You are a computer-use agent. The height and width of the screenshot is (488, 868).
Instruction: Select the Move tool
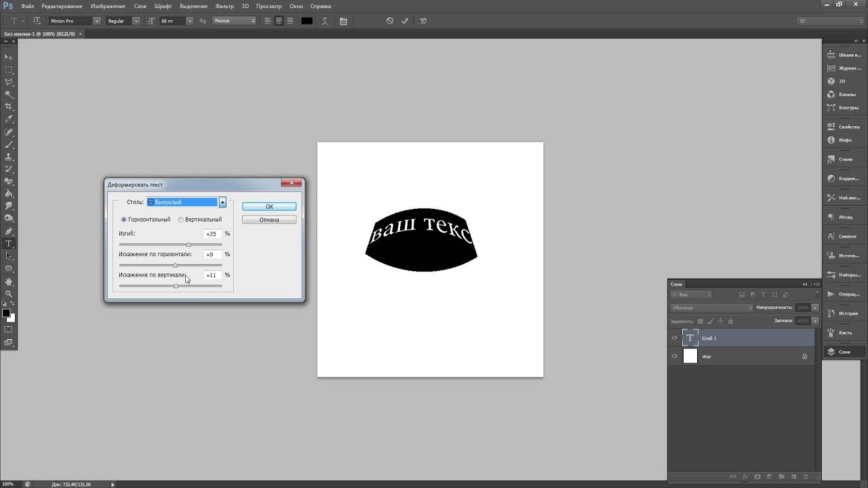point(9,57)
